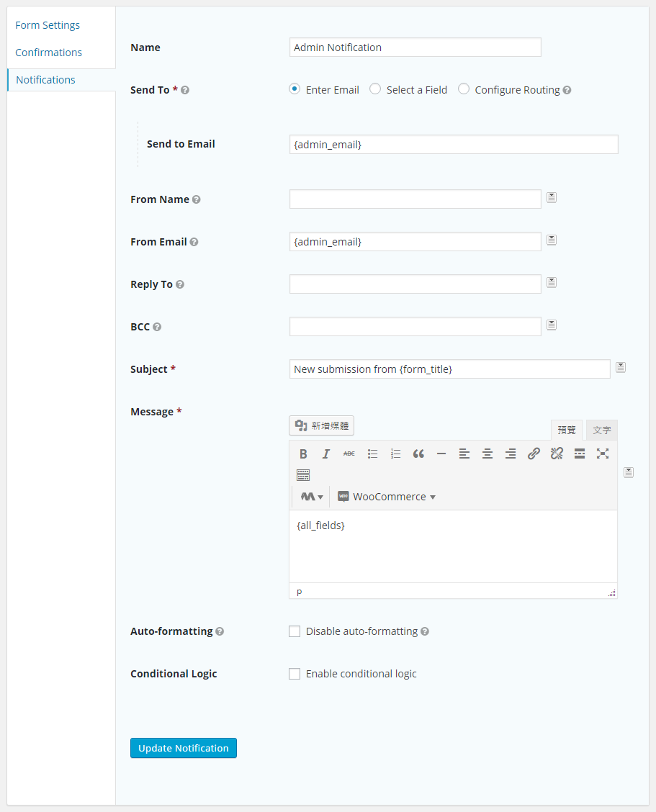Toggle bold formatting in message editor

[303, 454]
